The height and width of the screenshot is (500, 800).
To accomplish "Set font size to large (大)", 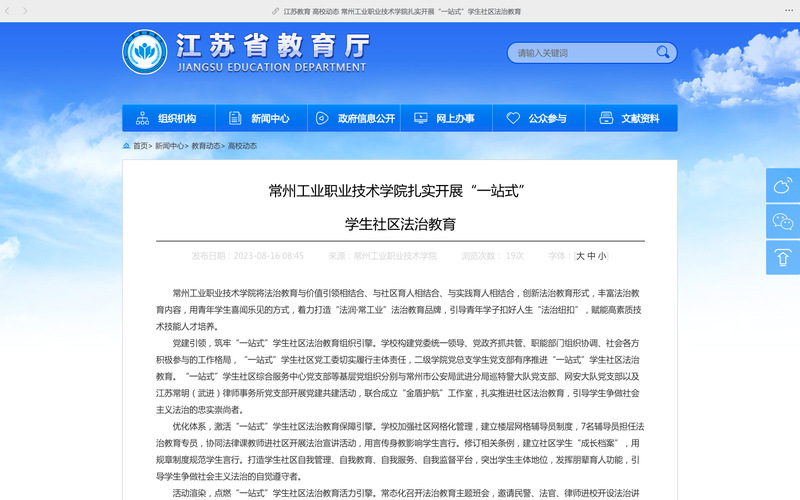I will 580,256.
